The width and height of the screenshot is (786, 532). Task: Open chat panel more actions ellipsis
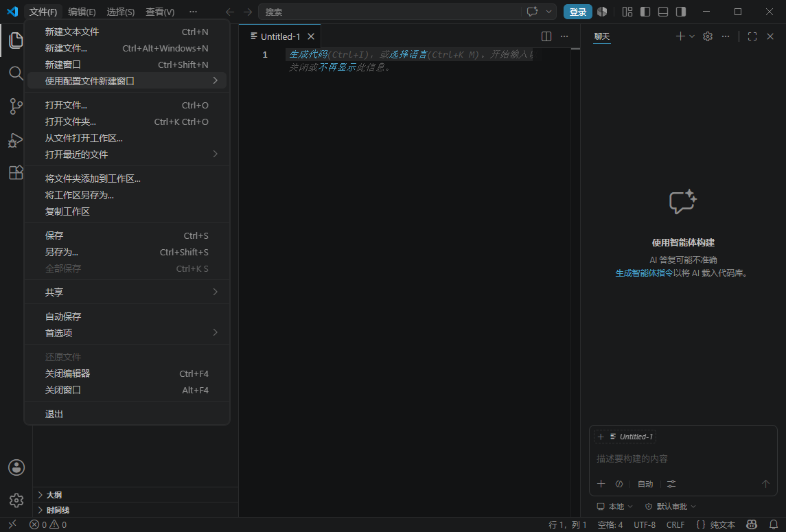726,36
